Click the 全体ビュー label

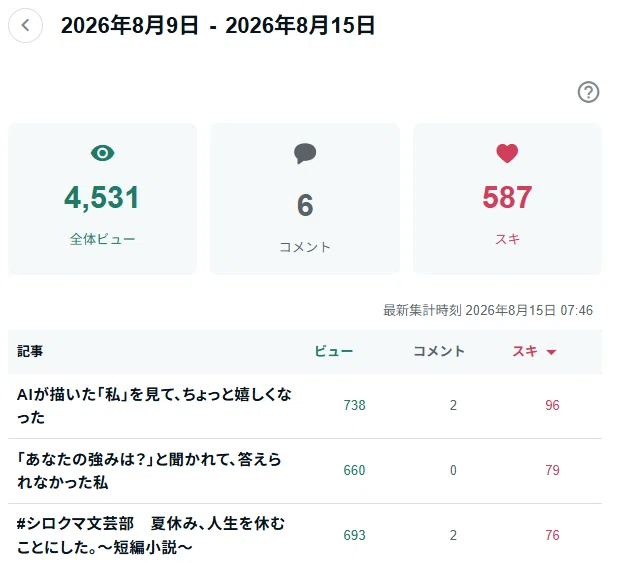(102, 239)
